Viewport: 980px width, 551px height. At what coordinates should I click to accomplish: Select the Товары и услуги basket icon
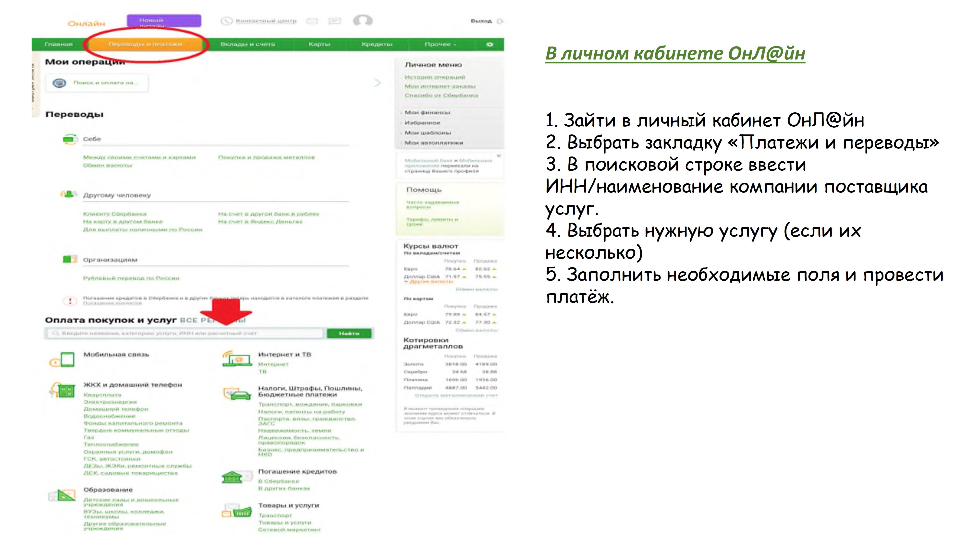coord(237,511)
